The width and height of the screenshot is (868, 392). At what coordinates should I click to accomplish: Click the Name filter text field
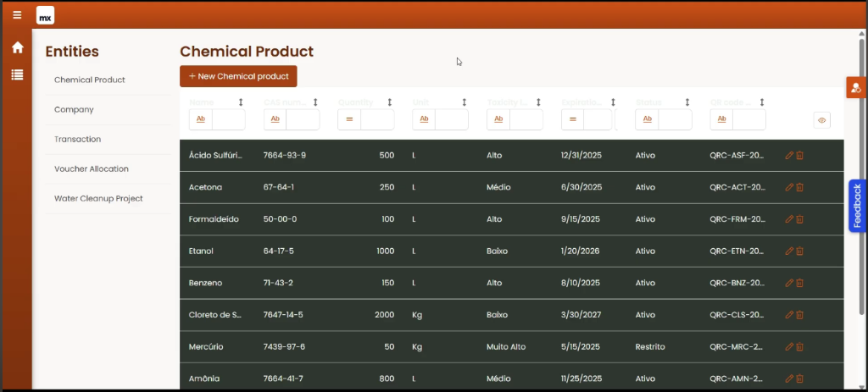coord(229,119)
